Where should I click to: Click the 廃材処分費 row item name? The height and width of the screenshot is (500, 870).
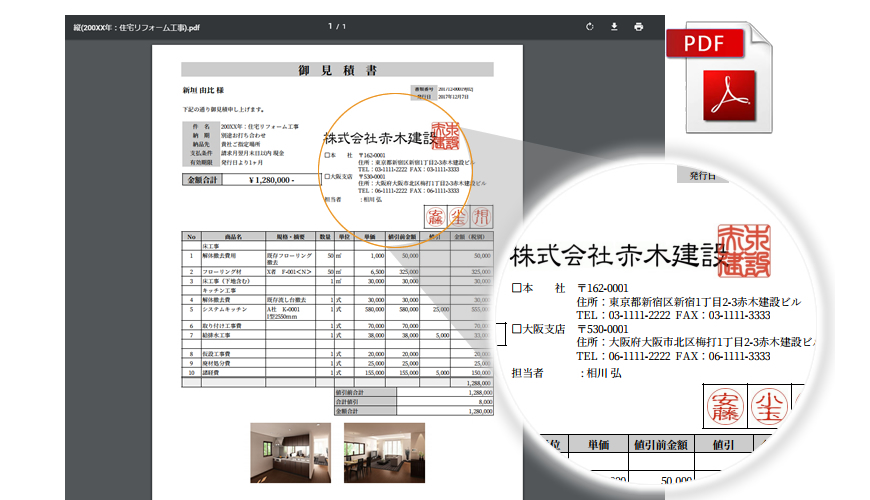216,363
